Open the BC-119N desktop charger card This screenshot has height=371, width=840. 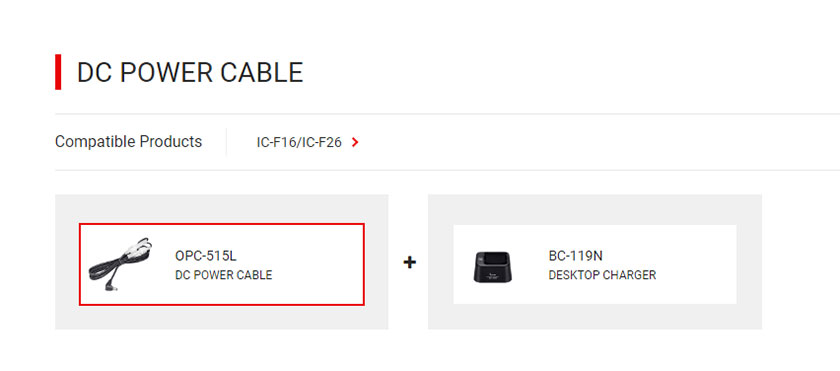click(x=595, y=264)
